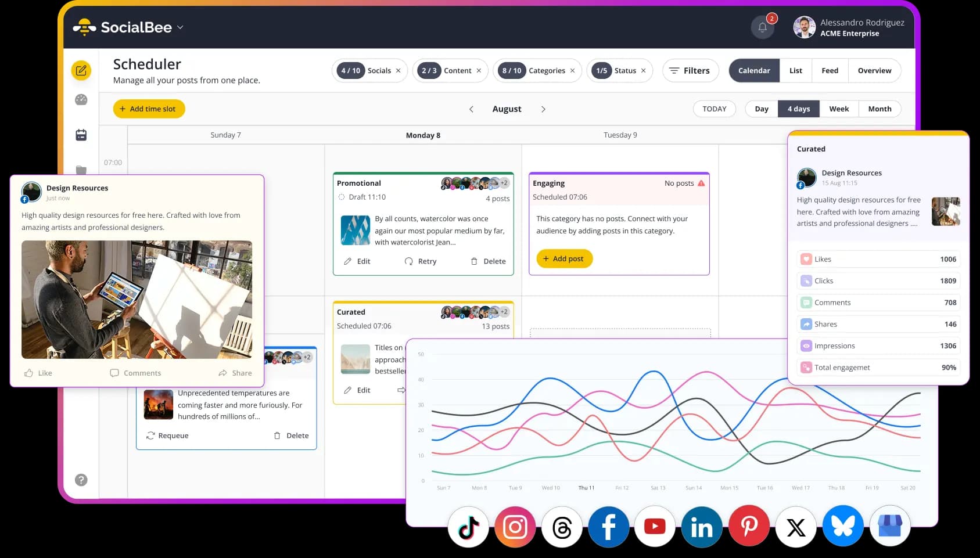Click the Instagram icon

pos(515,527)
